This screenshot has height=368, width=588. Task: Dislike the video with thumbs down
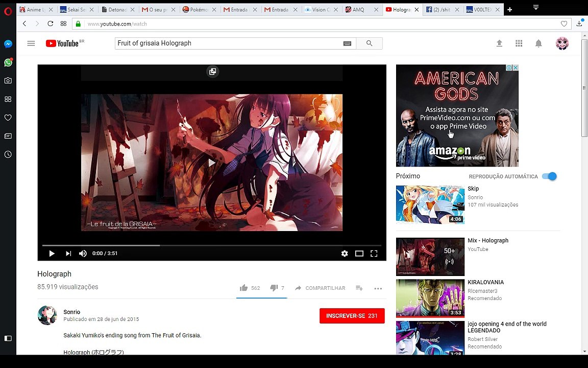click(x=274, y=288)
